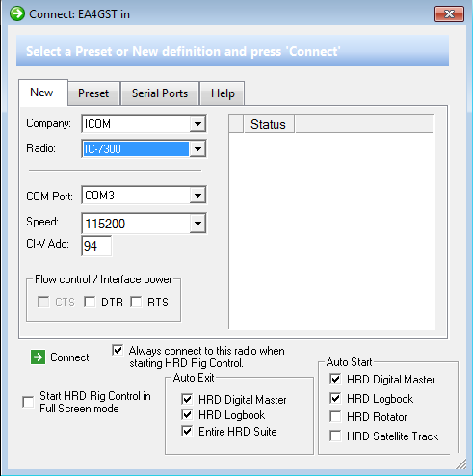The width and height of the screenshot is (473, 476).
Task: Close the Connect dialog window
Action: click(x=449, y=13)
